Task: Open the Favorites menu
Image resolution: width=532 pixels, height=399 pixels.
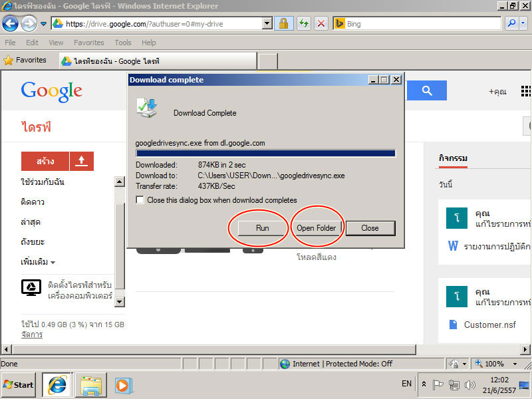Action: (89, 43)
